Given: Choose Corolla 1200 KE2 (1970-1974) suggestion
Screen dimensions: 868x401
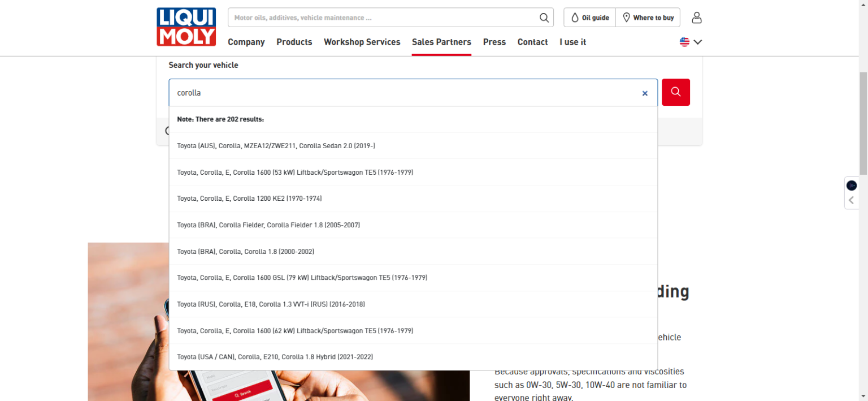Looking at the screenshot, I should [249, 199].
